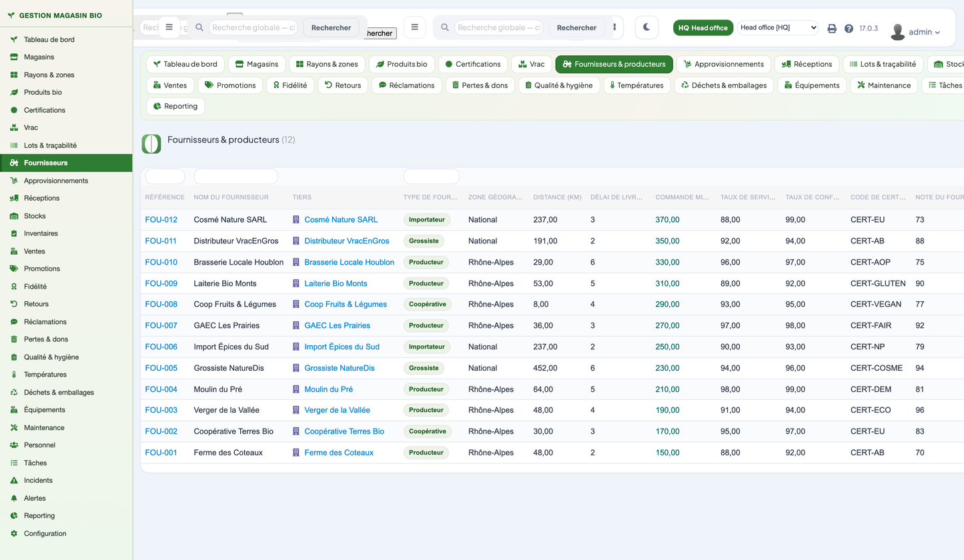Click the Nom du fournisseur filter field
The image size is (964, 560).
click(235, 177)
